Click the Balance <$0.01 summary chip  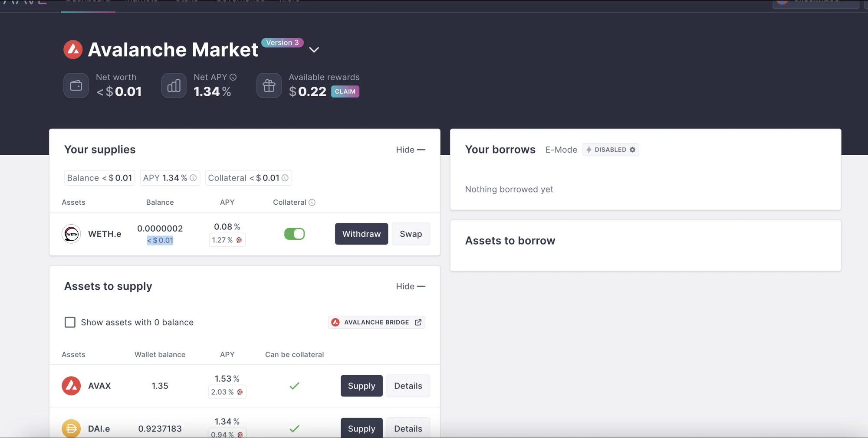click(99, 178)
